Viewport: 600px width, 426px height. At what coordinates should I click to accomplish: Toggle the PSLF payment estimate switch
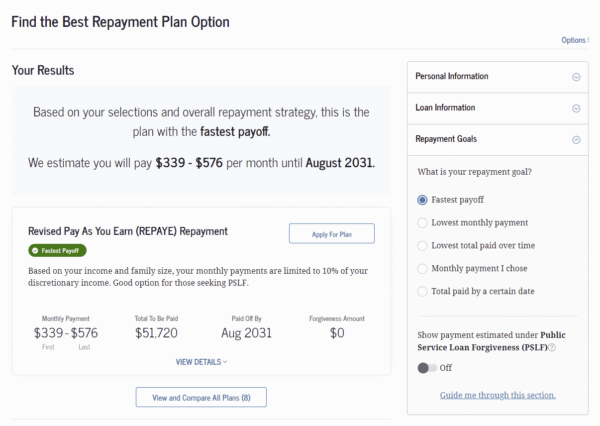click(428, 368)
